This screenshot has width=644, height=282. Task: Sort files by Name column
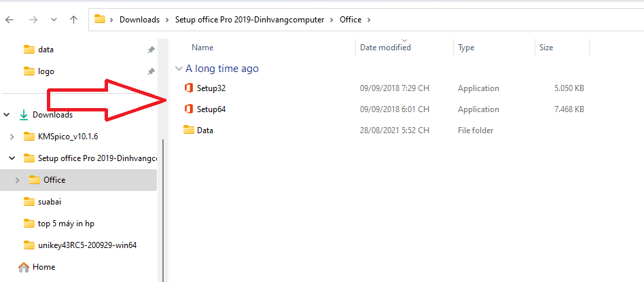click(202, 48)
